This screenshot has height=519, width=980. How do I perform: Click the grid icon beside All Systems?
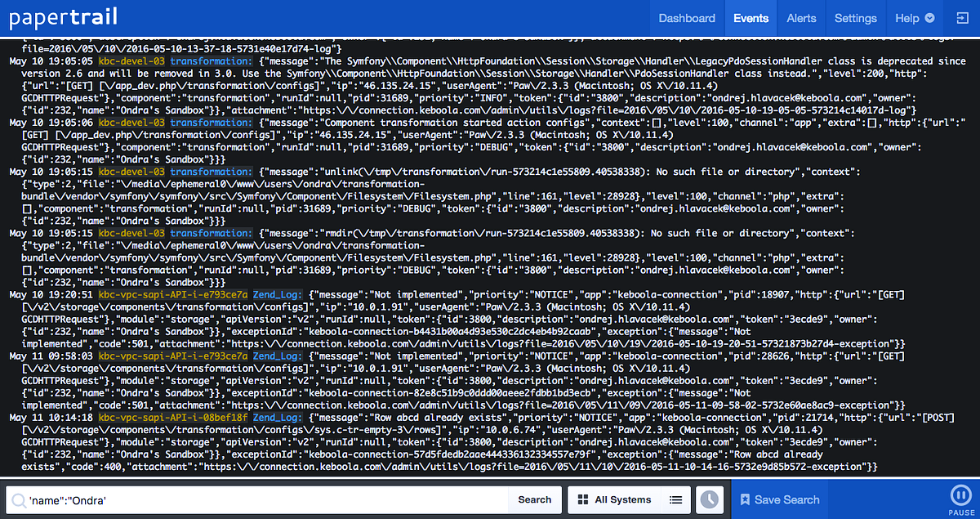[582, 499]
